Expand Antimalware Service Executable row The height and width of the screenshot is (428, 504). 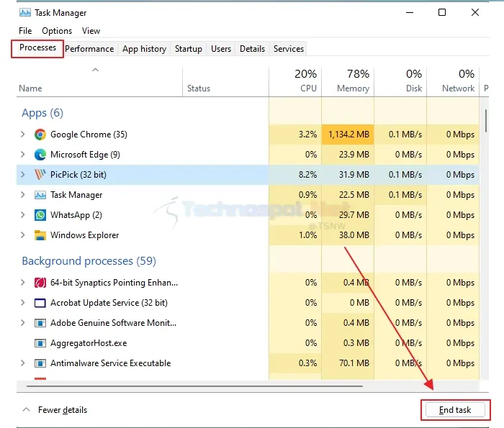click(x=22, y=363)
